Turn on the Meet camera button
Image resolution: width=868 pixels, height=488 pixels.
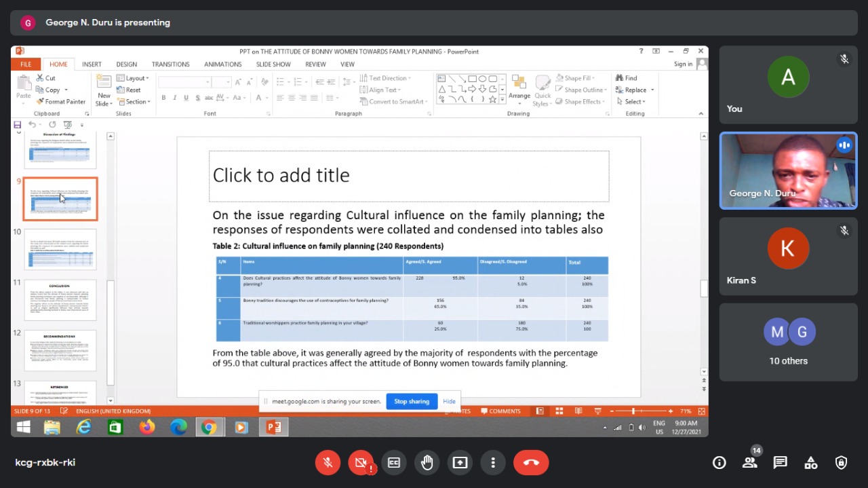click(x=361, y=463)
